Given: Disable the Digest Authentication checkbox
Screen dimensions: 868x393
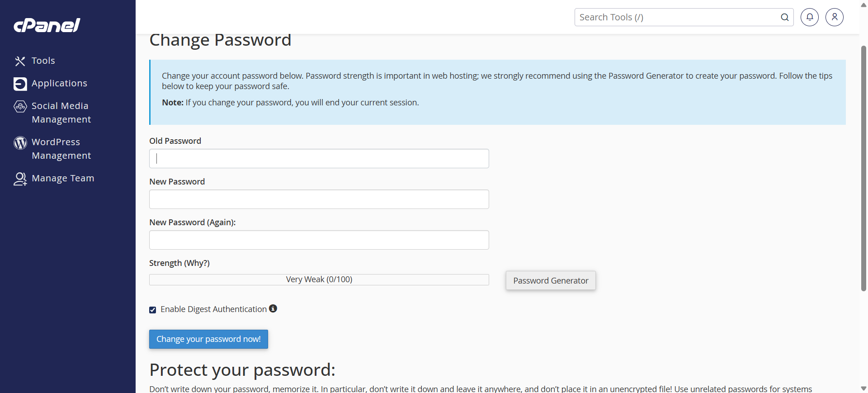Looking at the screenshot, I should click(153, 310).
